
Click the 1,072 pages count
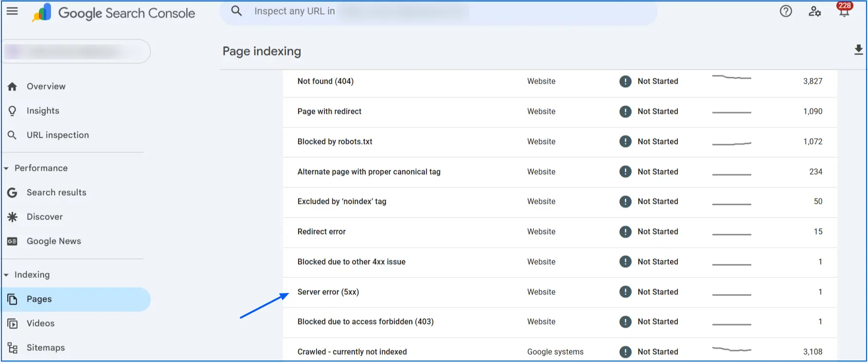click(813, 142)
